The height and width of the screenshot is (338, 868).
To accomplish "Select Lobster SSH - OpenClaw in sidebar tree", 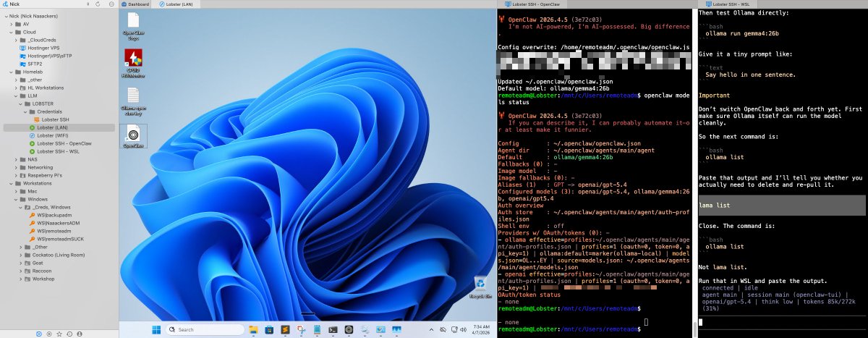I will point(59,143).
